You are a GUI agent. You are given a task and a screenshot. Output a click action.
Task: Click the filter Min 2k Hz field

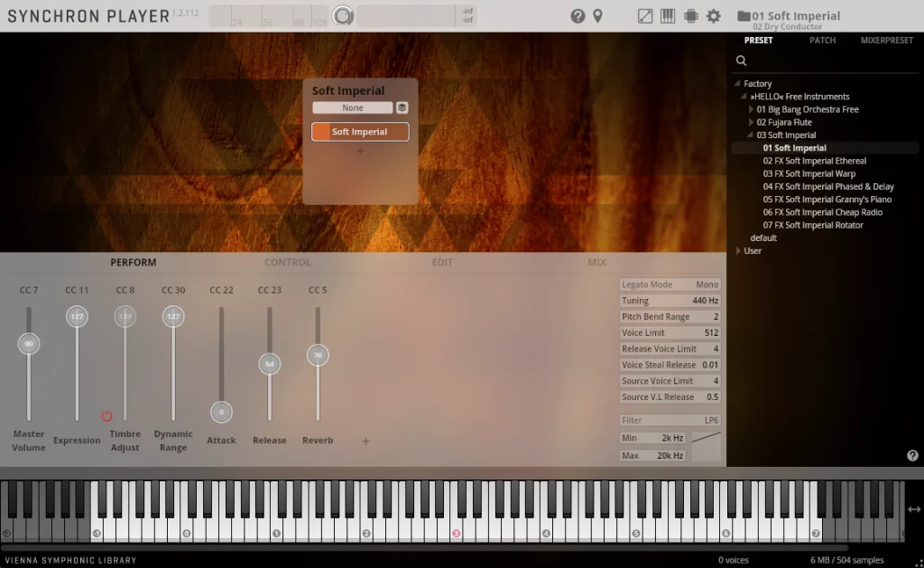pyautogui.click(x=652, y=438)
